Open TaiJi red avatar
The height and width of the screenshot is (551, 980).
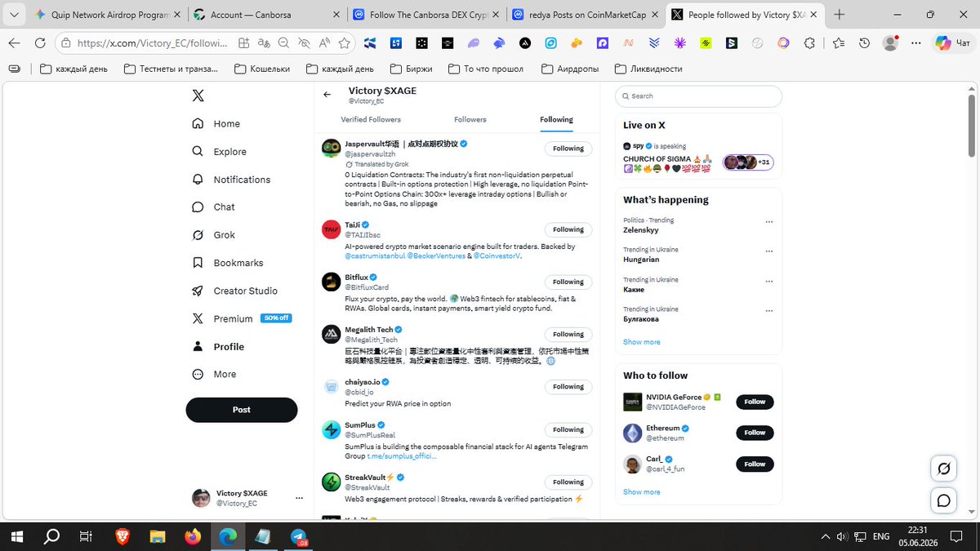point(331,229)
